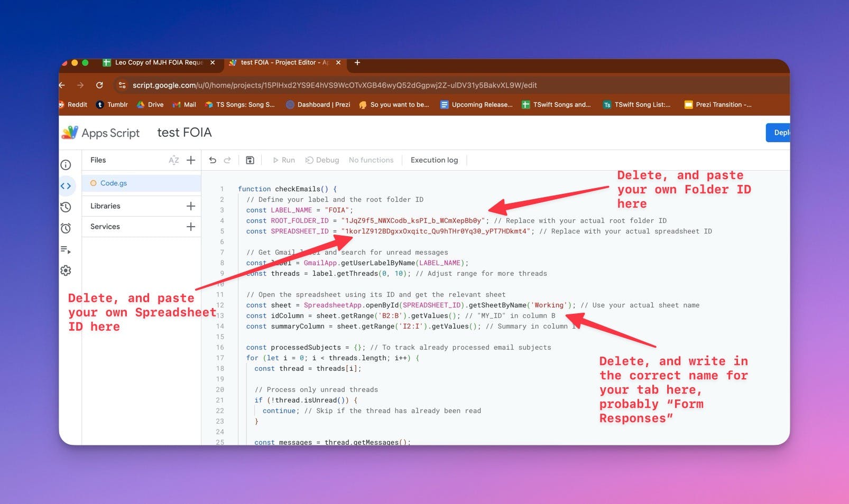Open TSwift Song List bookmark

(x=637, y=105)
